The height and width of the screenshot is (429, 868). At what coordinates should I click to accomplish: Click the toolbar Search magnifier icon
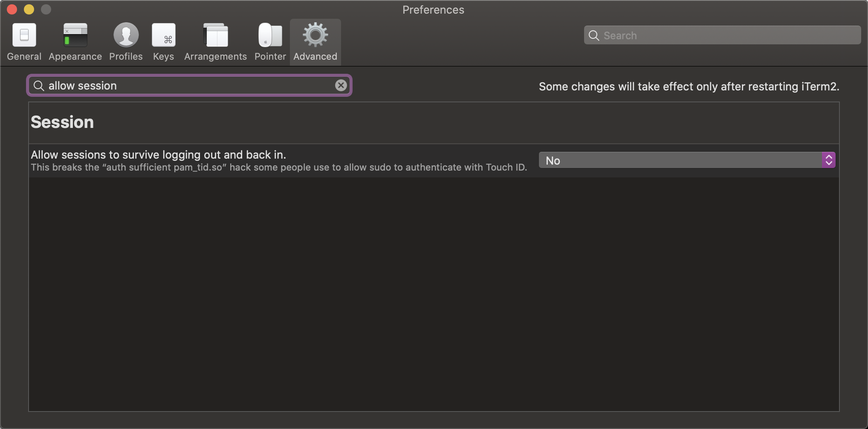(594, 35)
